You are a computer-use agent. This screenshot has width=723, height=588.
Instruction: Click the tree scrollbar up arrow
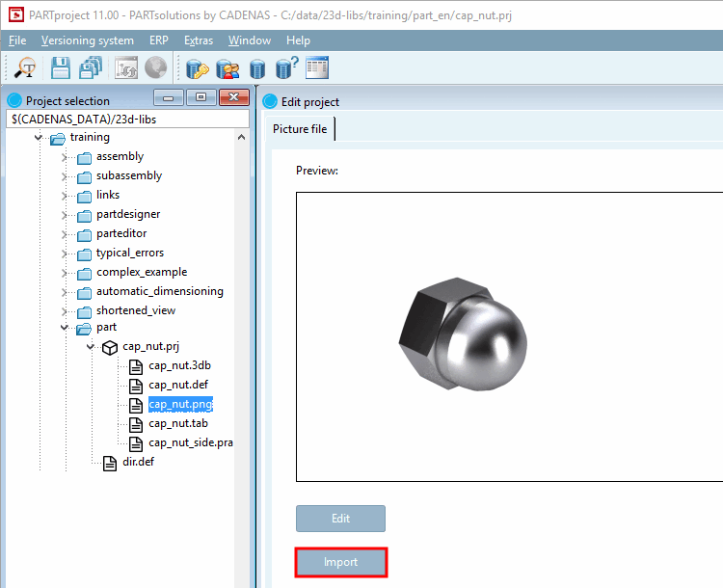click(242, 138)
